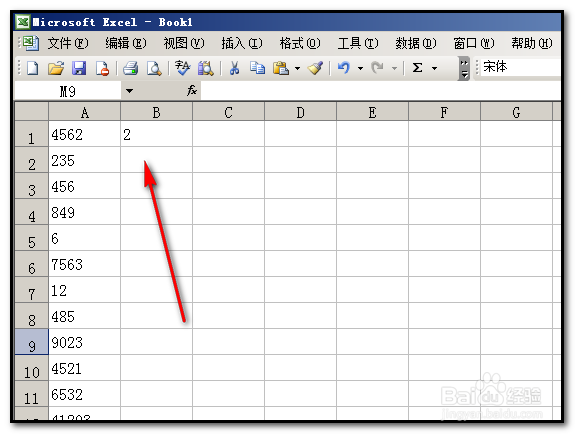The width and height of the screenshot is (575, 434).
Task: Click cell containing 6532
Action: pos(84,394)
